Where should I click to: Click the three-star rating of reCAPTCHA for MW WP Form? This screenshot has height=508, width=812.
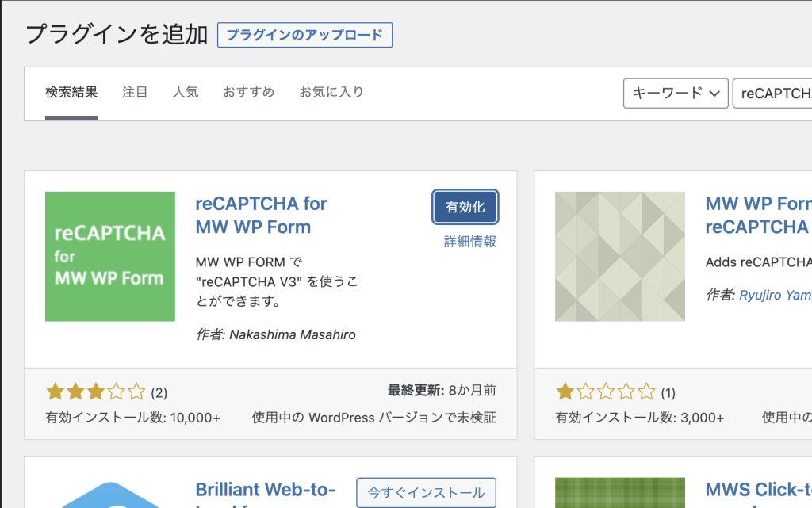(x=96, y=392)
